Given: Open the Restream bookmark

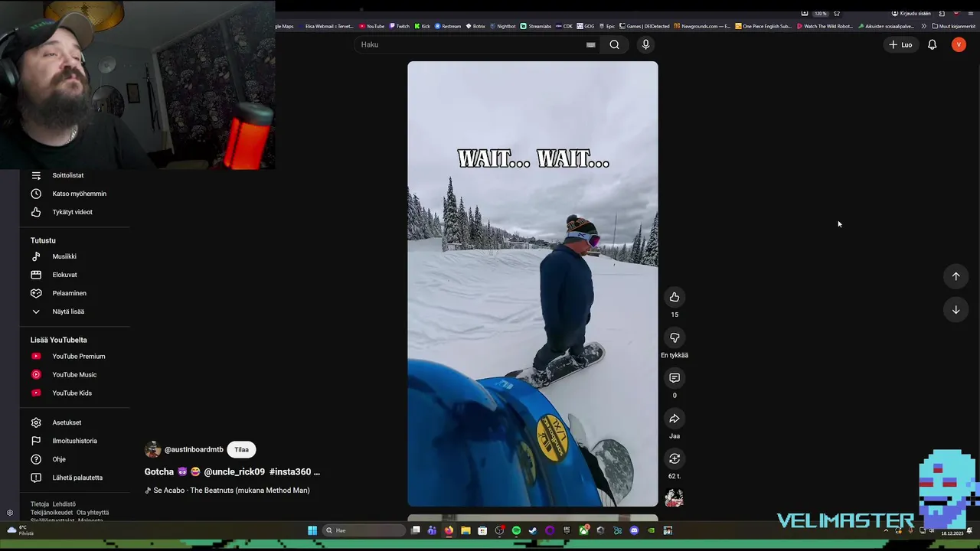Looking at the screenshot, I should click(448, 26).
